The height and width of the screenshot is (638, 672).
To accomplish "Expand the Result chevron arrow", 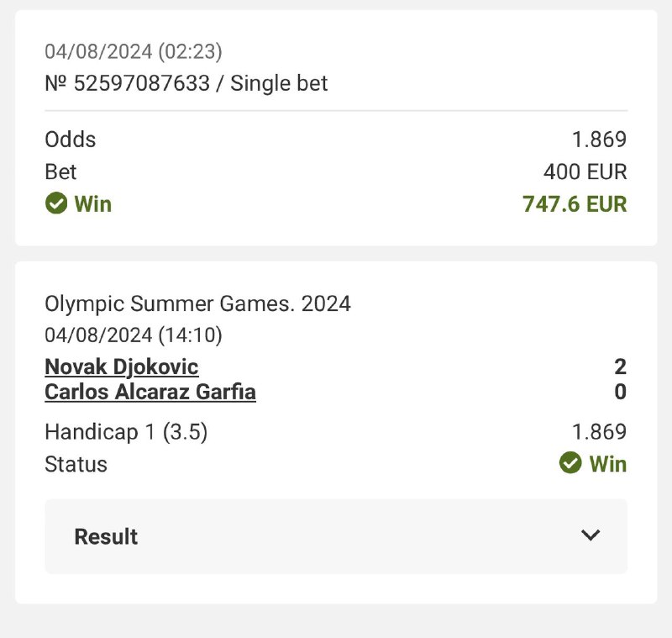I will [x=591, y=535].
